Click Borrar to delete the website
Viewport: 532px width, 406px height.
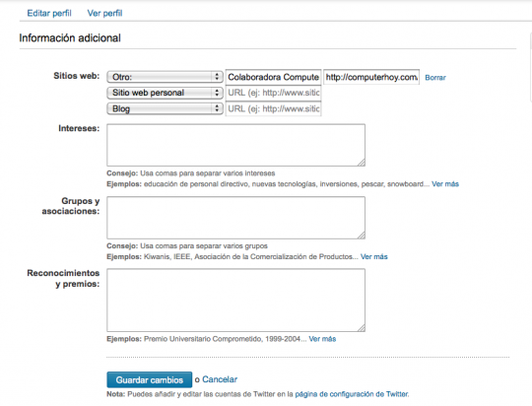(x=435, y=78)
